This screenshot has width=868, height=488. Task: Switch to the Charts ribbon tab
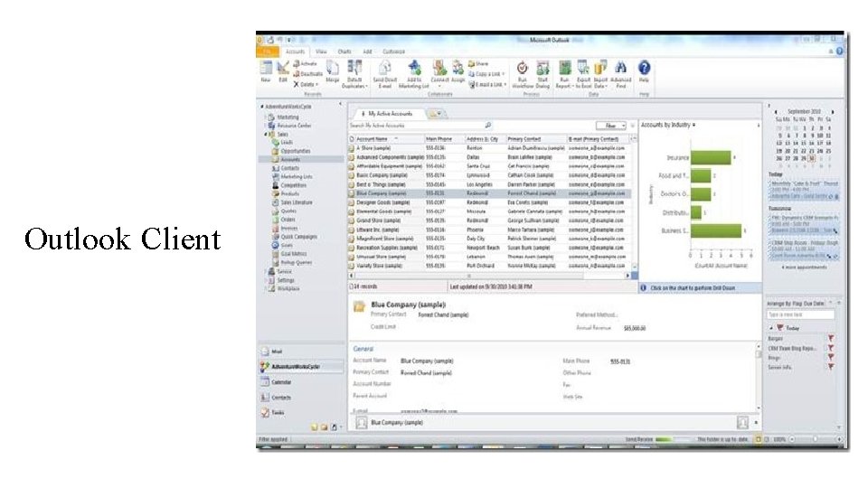(344, 52)
